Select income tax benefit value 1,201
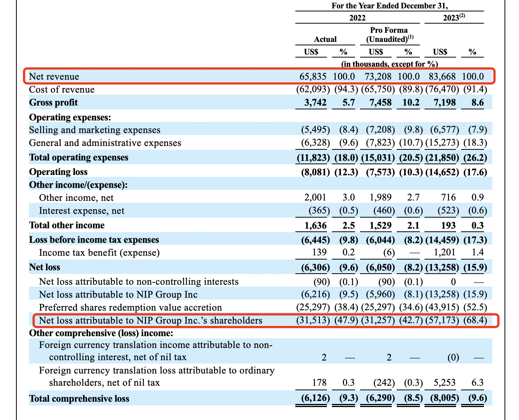This screenshot has height=420, width=519. pos(445,253)
